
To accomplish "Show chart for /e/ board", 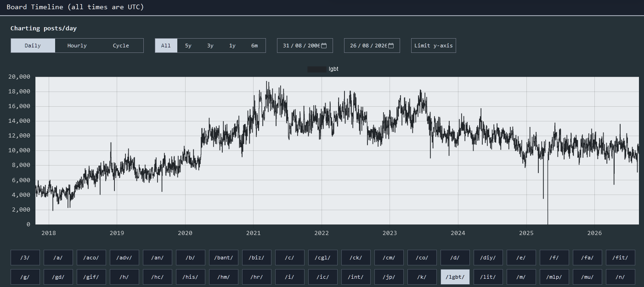I will [x=521, y=258].
